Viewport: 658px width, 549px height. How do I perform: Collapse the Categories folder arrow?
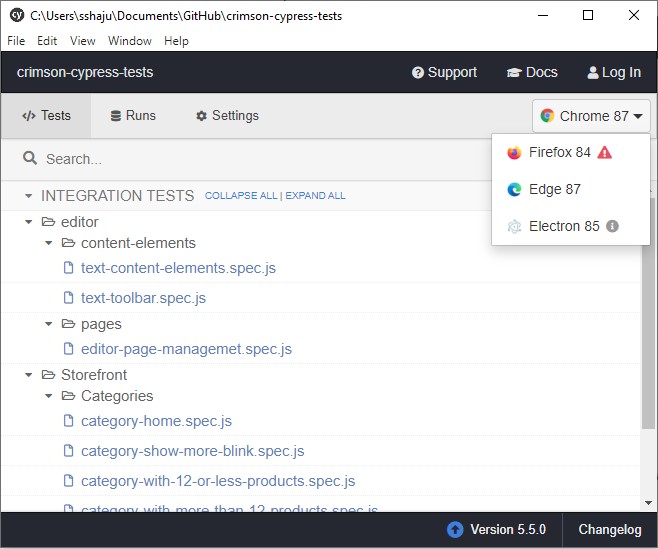[49, 396]
